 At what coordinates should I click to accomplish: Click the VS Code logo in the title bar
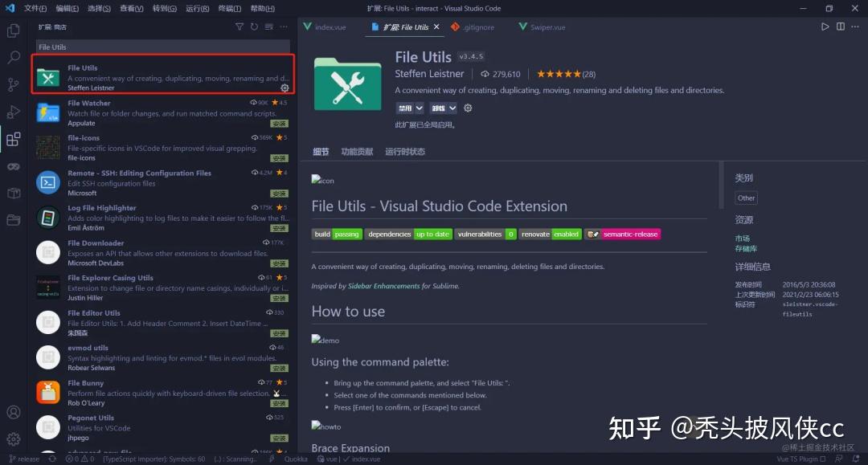point(10,8)
